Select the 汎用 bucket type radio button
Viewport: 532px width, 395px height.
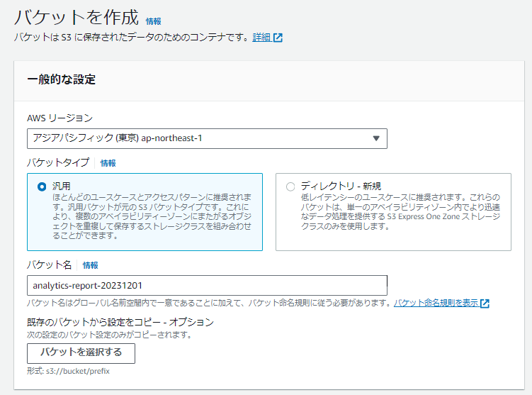click(42, 187)
